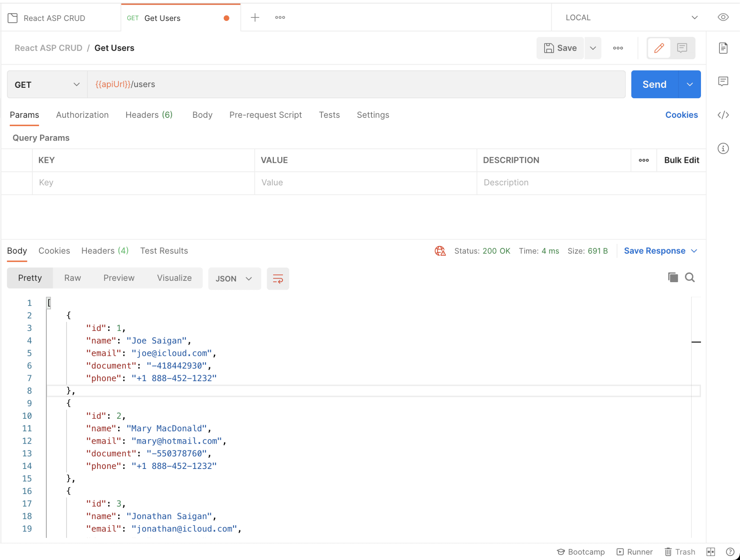This screenshot has height=560, width=740.
Task: Send the request
Action: click(x=654, y=85)
